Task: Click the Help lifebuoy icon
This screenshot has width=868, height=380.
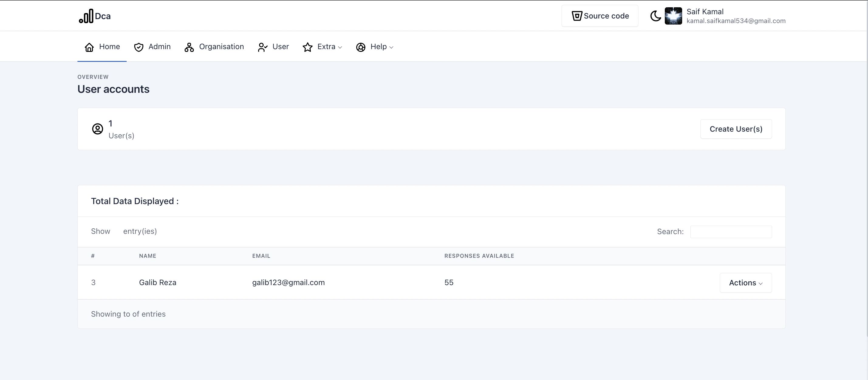Action: point(361,47)
